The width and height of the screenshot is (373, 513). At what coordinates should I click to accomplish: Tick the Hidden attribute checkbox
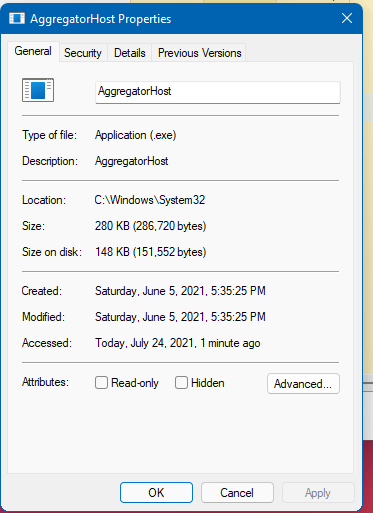tap(181, 383)
